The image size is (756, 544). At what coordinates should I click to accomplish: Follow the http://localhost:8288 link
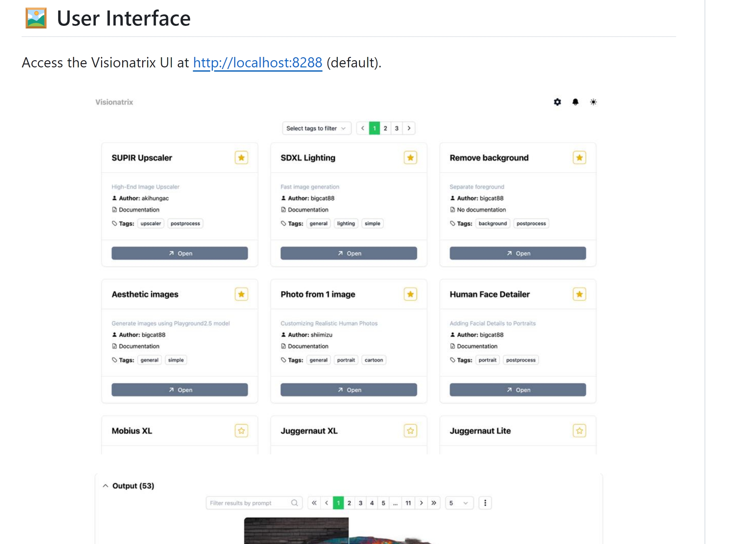[258, 62]
